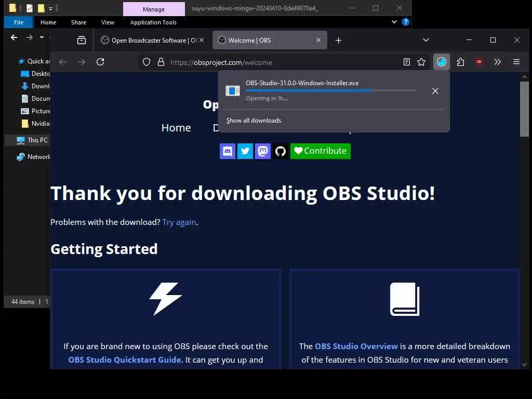Open the Firefox hamburger menu
Screen dimensions: 532x399
tap(516, 62)
